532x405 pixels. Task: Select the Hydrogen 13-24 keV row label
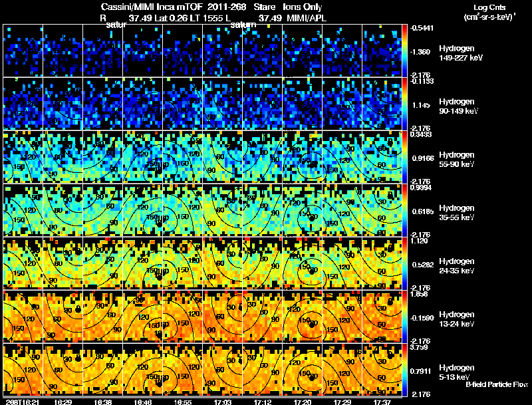(x=457, y=319)
